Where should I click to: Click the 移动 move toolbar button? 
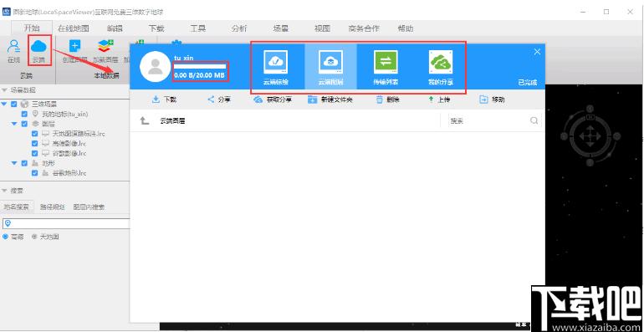coord(492,100)
